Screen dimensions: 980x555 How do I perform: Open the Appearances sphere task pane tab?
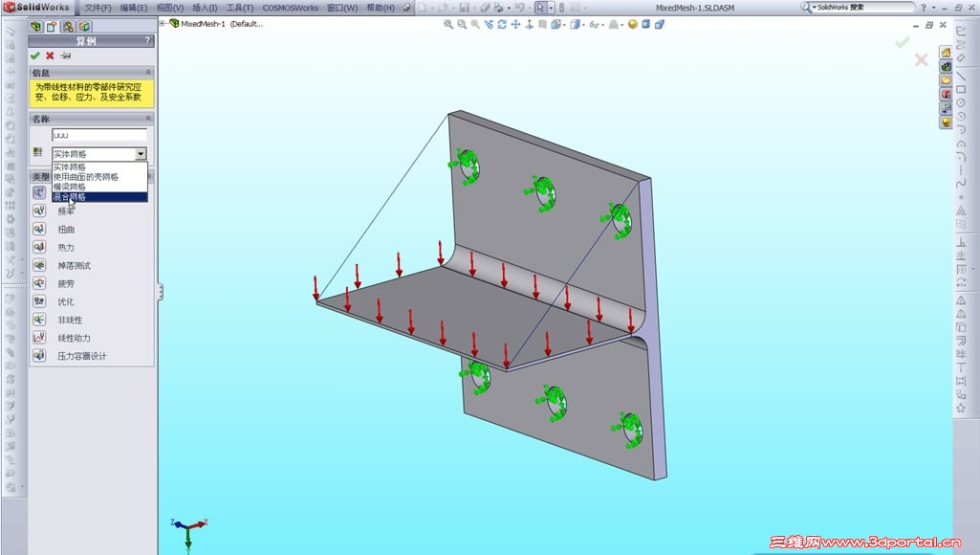pyautogui.click(x=947, y=122)
